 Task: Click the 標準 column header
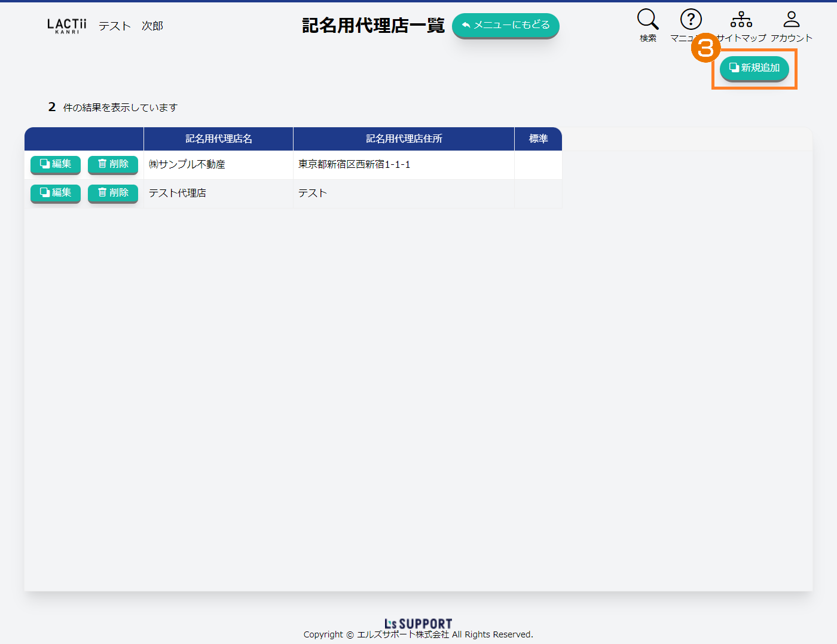(x=538, y=139)
